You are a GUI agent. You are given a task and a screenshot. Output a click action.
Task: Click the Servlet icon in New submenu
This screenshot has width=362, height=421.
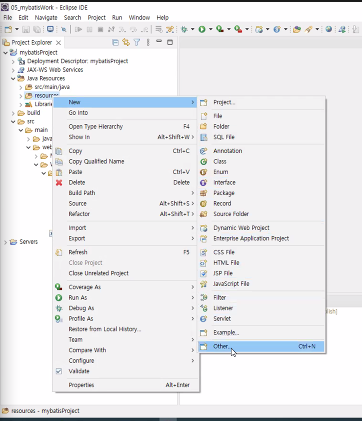point(203,319)
